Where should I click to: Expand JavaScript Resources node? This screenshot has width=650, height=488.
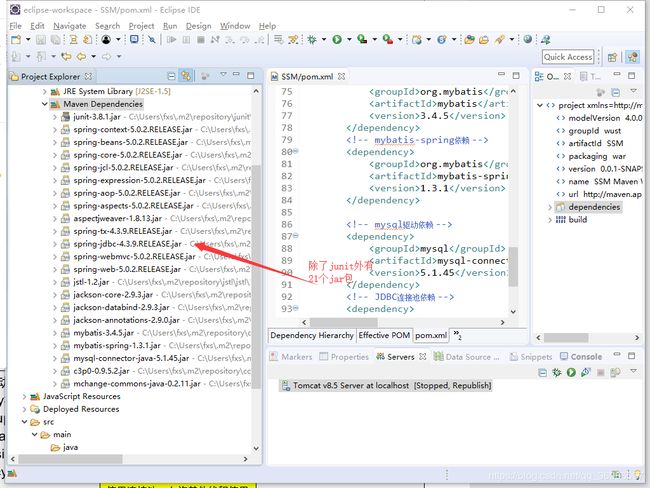click(x=24, y=397)
